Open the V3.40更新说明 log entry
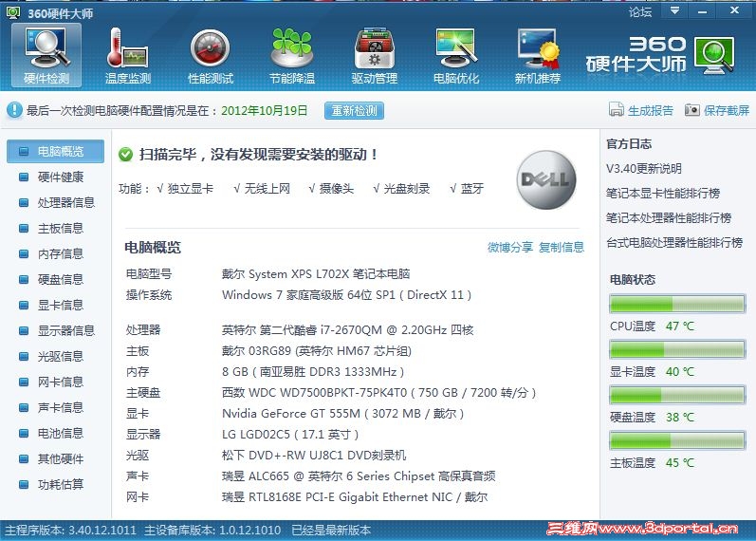 click(644, 168)
